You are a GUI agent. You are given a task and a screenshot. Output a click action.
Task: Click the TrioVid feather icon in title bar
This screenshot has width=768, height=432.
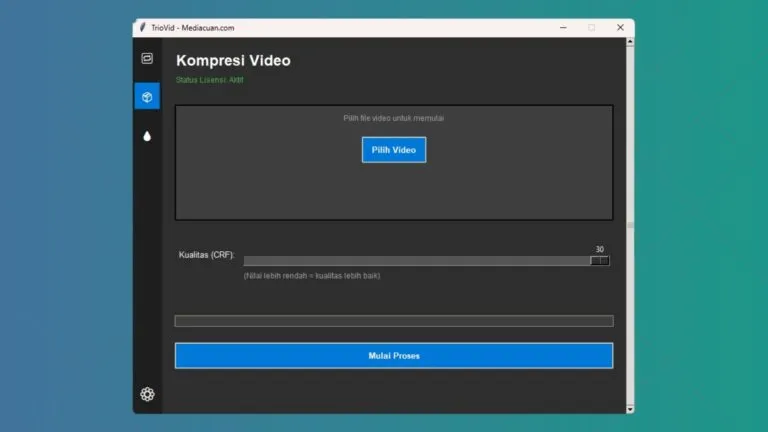tap(143, 27)
